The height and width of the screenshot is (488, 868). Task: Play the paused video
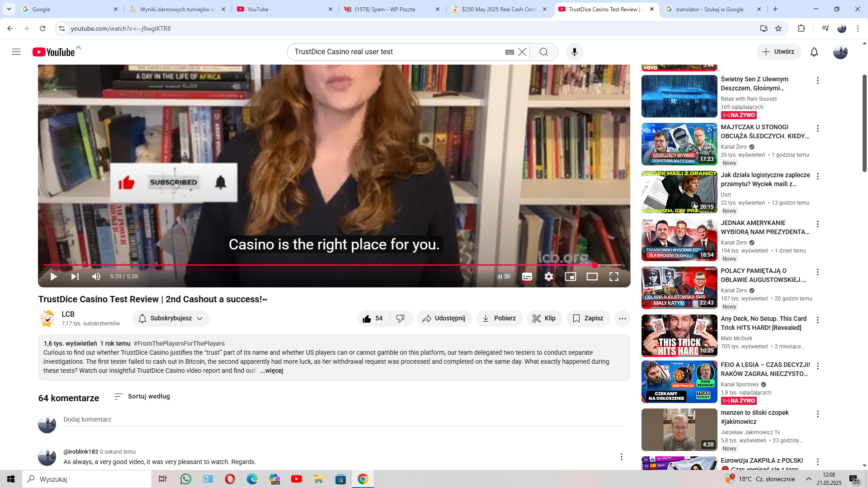[53, 277]
